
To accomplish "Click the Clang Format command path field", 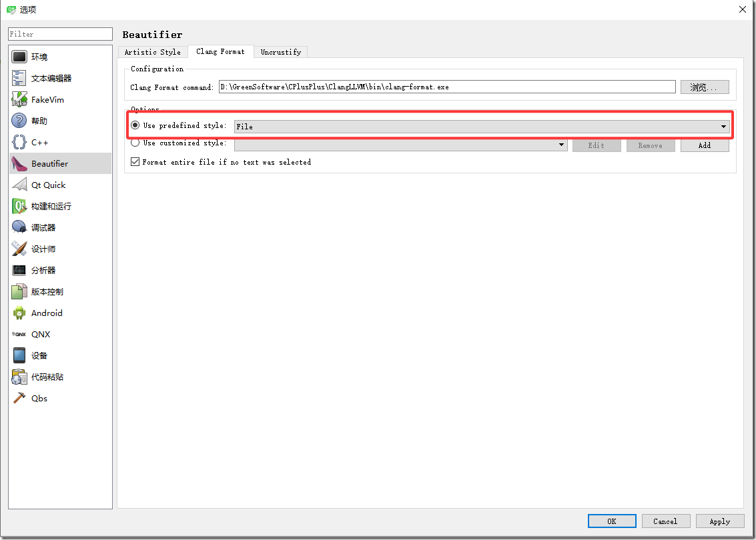I will pos(447,87).
